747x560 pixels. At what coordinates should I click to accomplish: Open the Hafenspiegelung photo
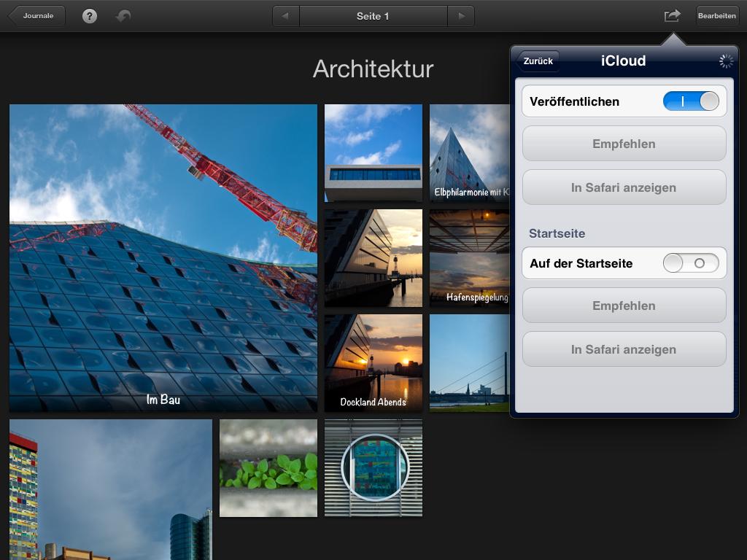[x=470, y=258]
